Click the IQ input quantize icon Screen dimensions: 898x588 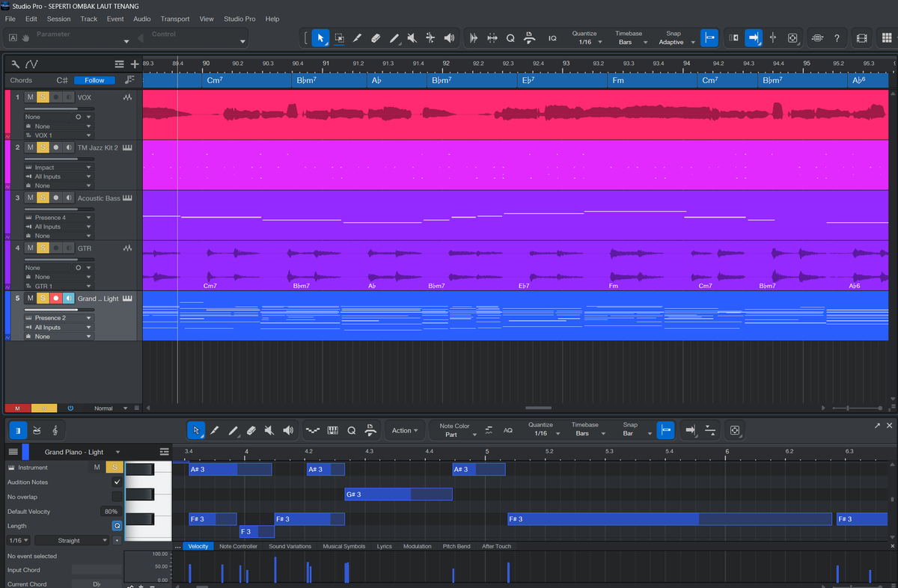pos(552,37)
